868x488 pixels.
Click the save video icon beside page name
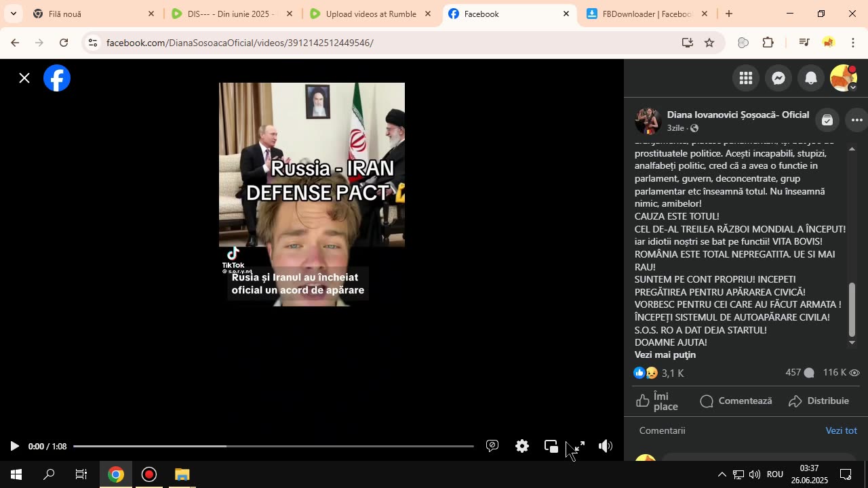pyautogui.click(x=827, y=120)
